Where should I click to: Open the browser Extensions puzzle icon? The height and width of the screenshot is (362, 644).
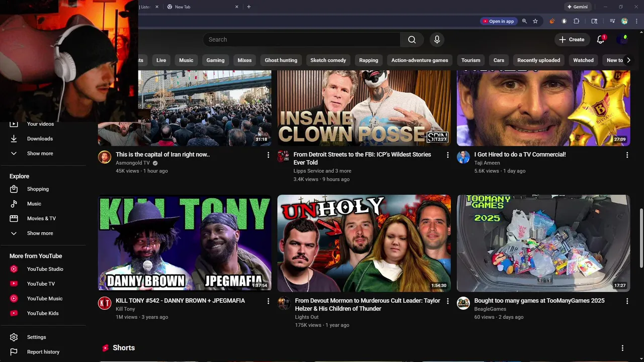577,21
